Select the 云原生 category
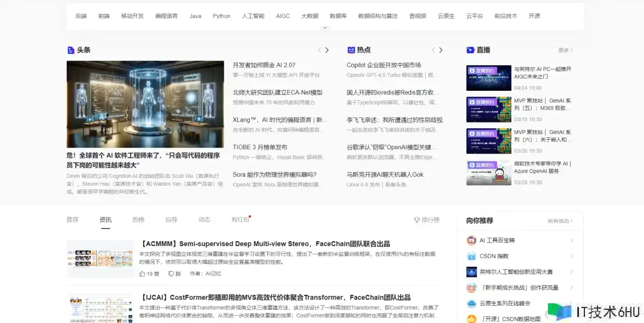 point(446,16)
